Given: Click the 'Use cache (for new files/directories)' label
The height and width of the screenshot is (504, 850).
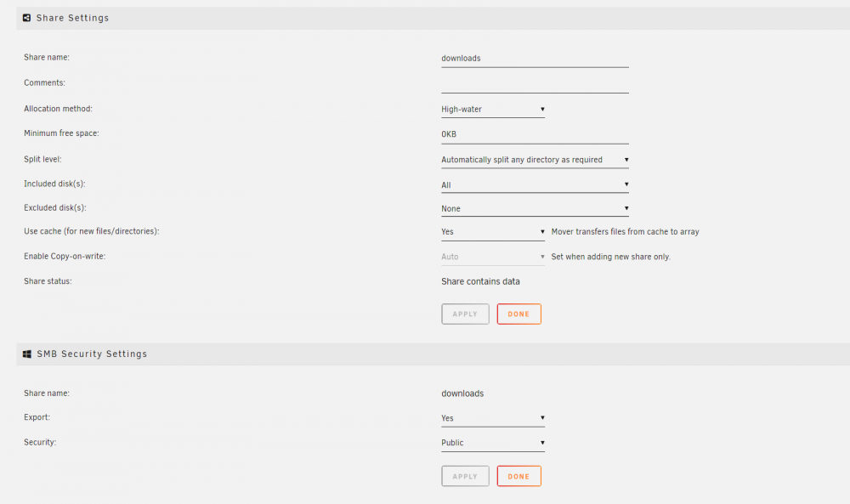Looking at the screenshot, I should click(x=92, y=231).
